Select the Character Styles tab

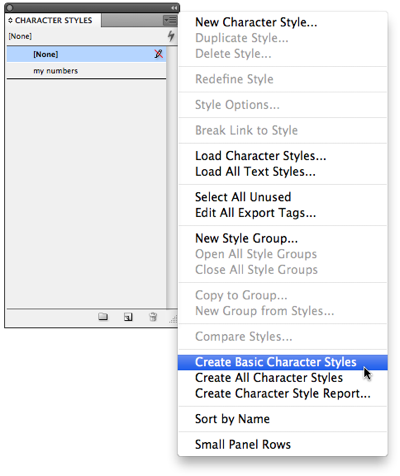(53, 20)
